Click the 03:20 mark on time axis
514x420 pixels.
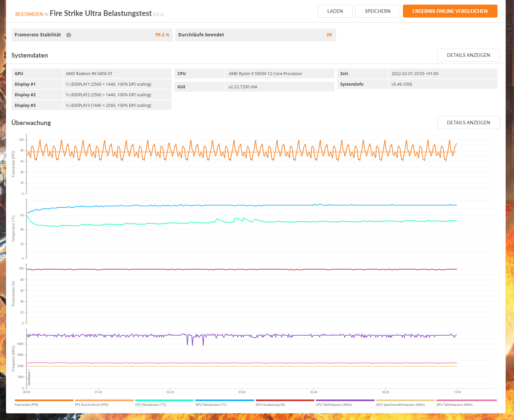pos(170,392)
